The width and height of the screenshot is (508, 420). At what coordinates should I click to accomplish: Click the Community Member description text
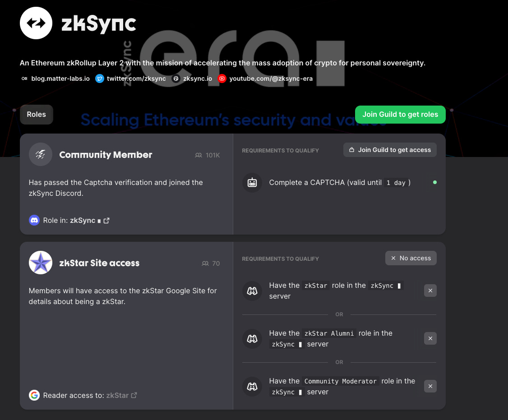pyautogui.click(x=115, y=188)
